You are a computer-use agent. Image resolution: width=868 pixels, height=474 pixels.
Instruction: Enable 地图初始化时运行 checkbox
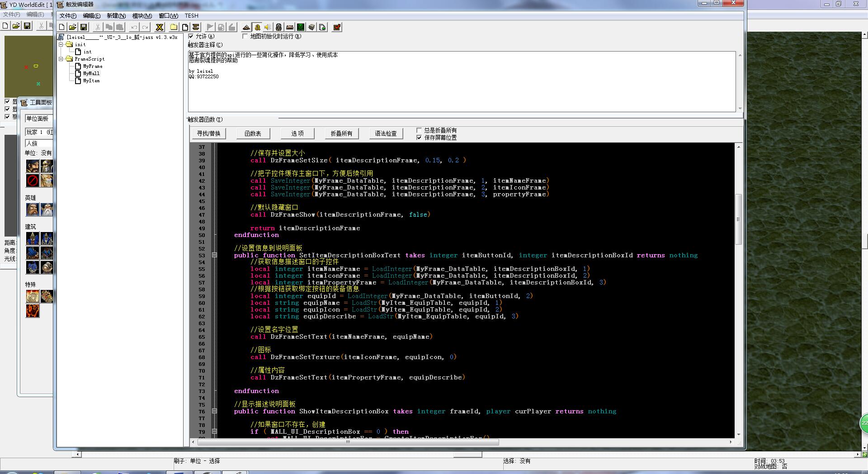click(245, 36)
